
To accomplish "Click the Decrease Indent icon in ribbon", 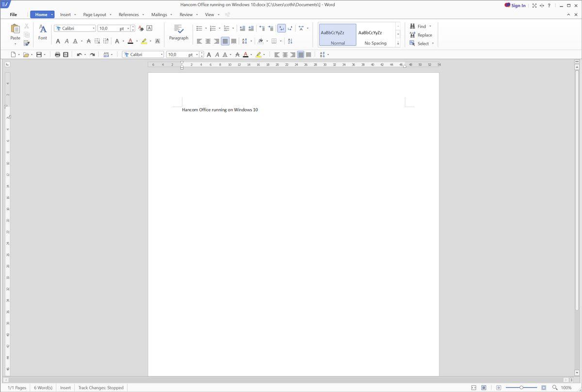I will click(242, 28).
